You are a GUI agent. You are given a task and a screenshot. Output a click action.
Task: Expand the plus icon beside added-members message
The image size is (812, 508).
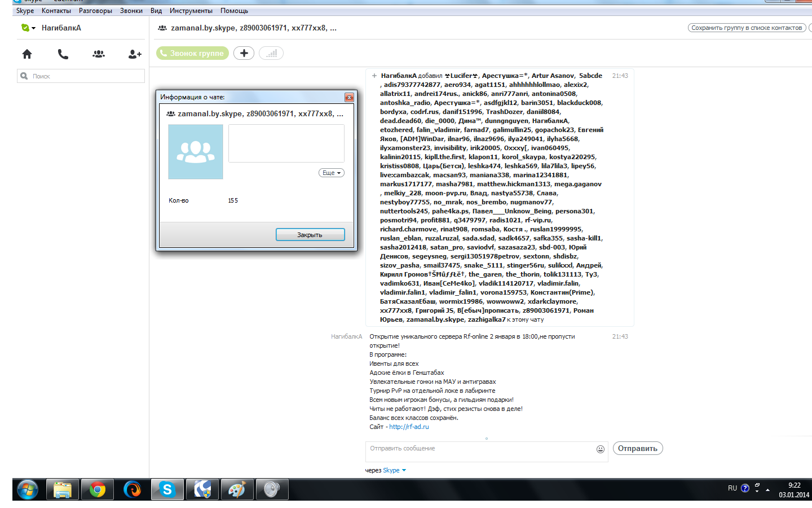374,76
